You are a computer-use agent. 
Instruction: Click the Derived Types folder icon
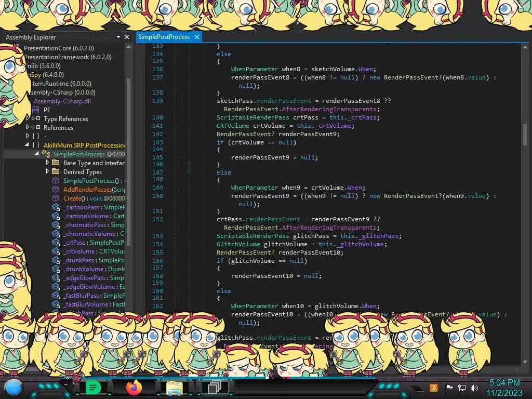(56, 171)
